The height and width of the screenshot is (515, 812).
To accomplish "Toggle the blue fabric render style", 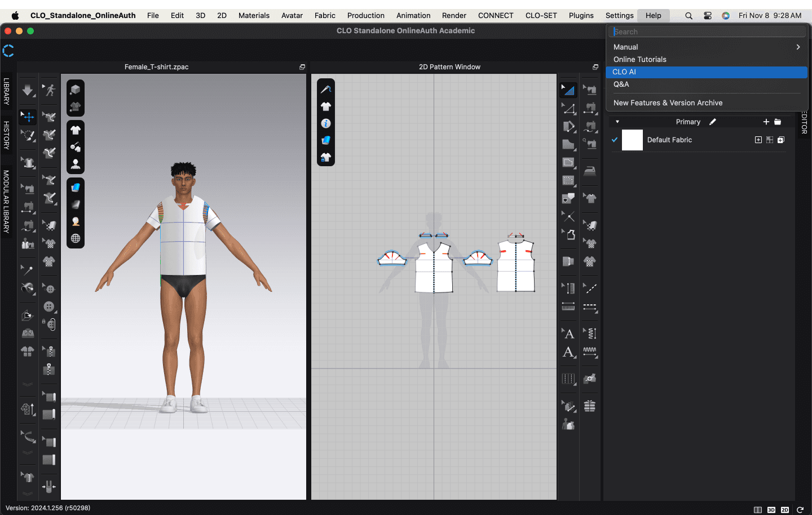I will pos(76,188).
